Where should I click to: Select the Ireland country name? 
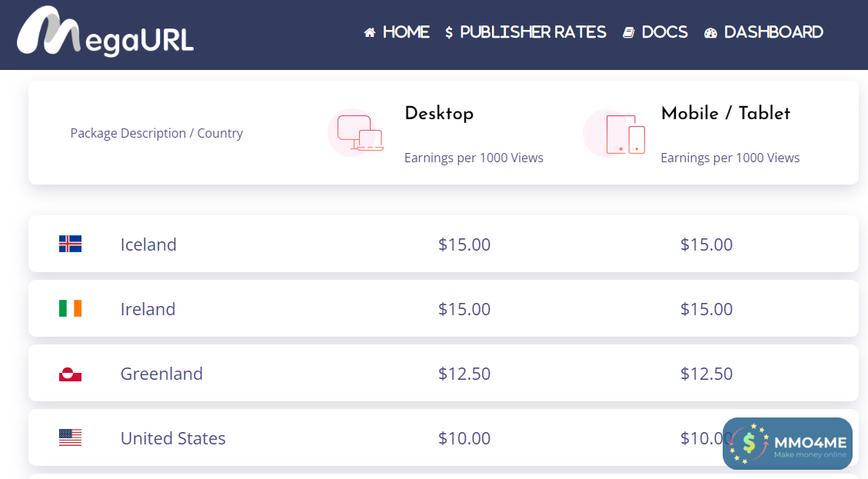pos(148,309)
